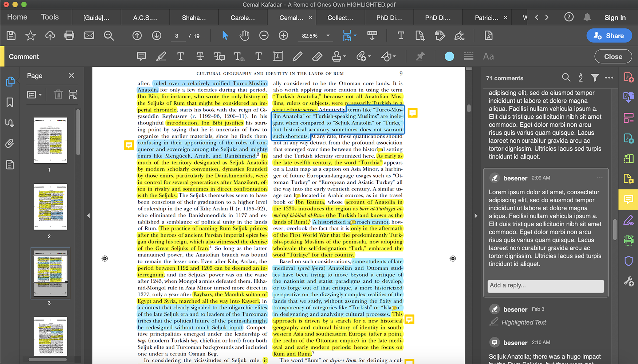
Task: Click the Add a reply field
Action: (x=545, y=286)
